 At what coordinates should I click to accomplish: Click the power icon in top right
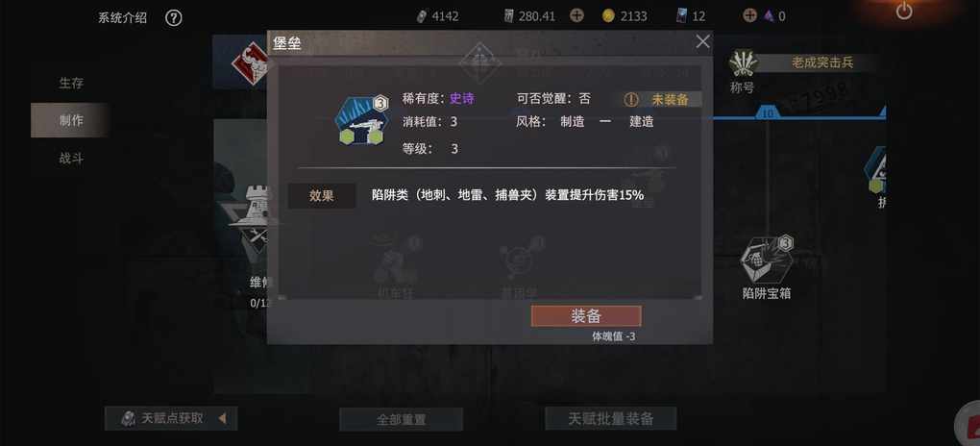coord(904,11)
